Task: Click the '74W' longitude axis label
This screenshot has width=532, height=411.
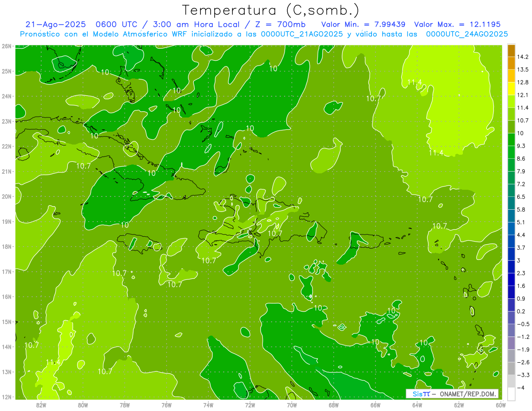Action: pyautogui.click(x=208, y=405)
